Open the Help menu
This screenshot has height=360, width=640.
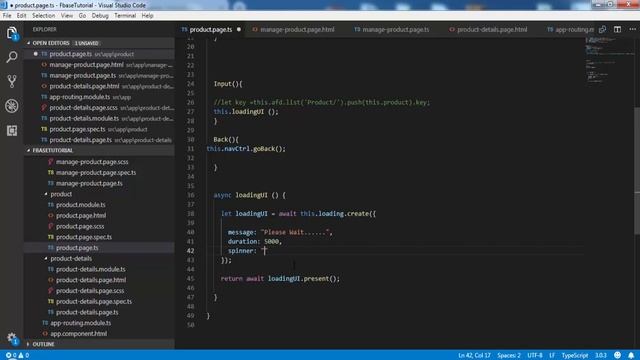coord(147,16)
